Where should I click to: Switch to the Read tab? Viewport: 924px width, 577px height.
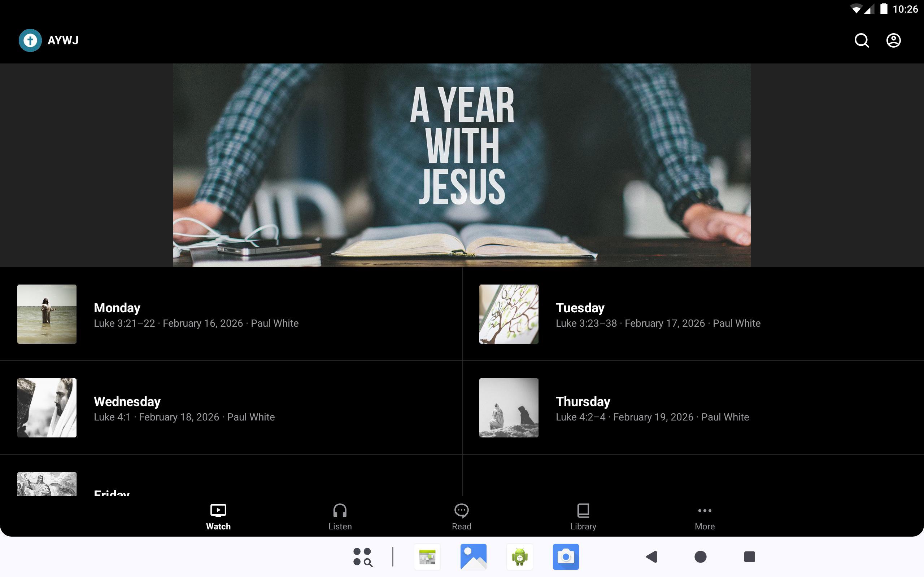pos(461,517)
